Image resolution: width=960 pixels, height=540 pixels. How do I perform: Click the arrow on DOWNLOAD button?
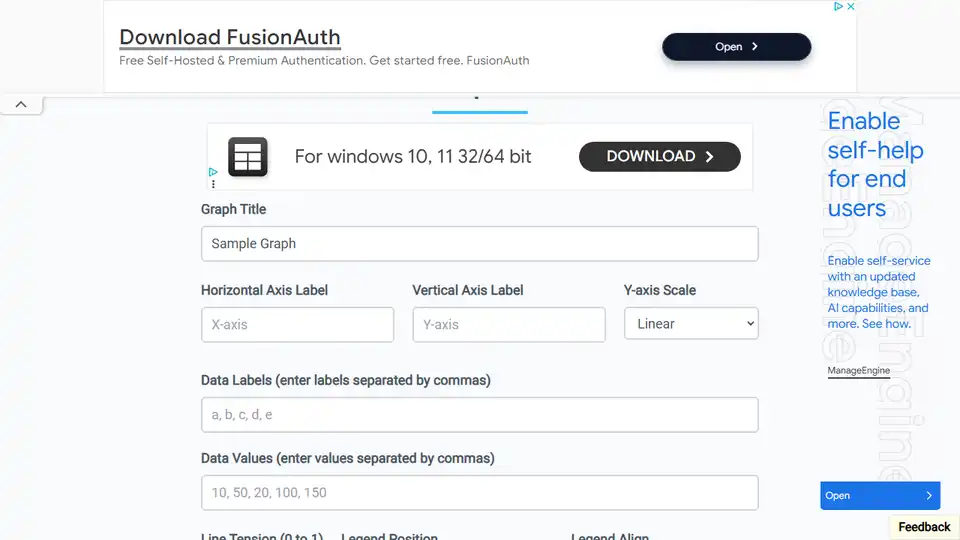coord(710,157)
